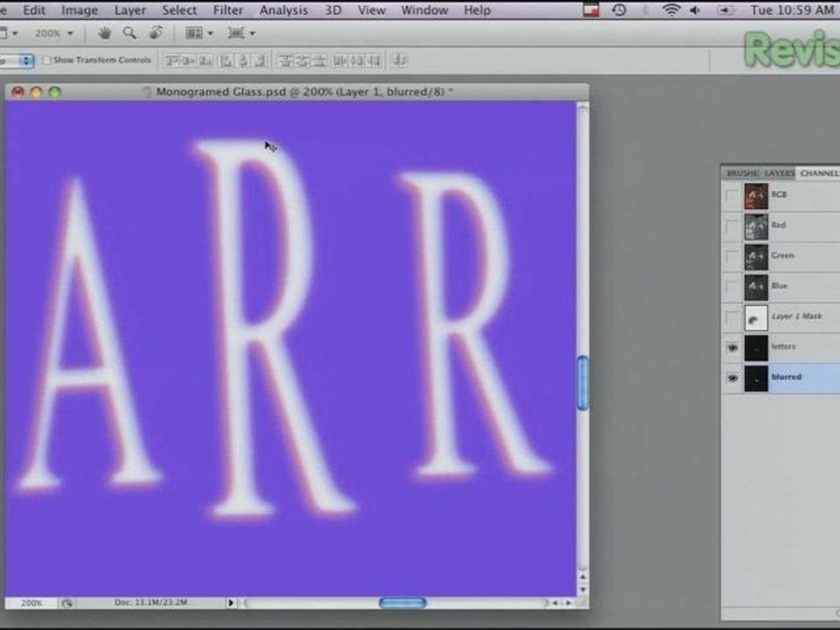The height and width of the screenshot is (630, 840).
Task: Select the Blue channel row
Action: click(x=781, y=287)
